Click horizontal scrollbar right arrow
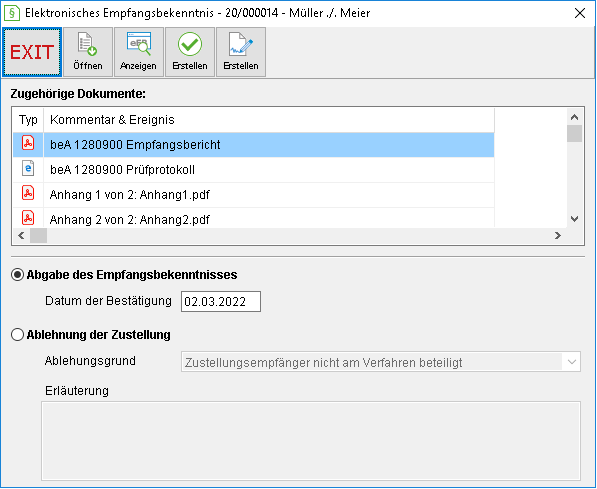597x489 pixels. [x=558, y=236]
